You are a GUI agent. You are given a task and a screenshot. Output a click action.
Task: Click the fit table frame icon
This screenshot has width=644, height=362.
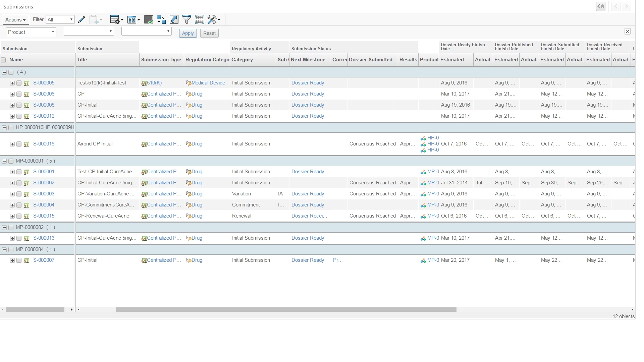tap(200, 20)
